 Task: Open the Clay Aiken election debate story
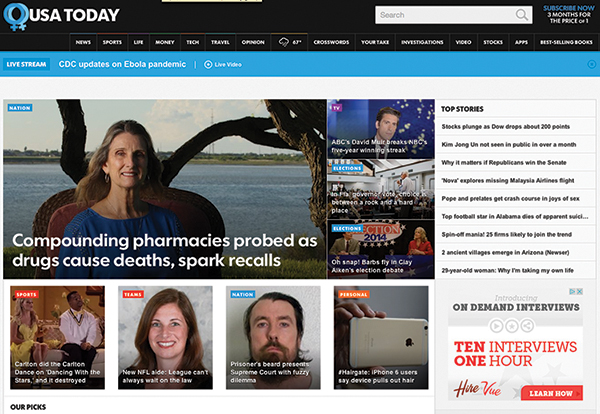click(381, 249)
